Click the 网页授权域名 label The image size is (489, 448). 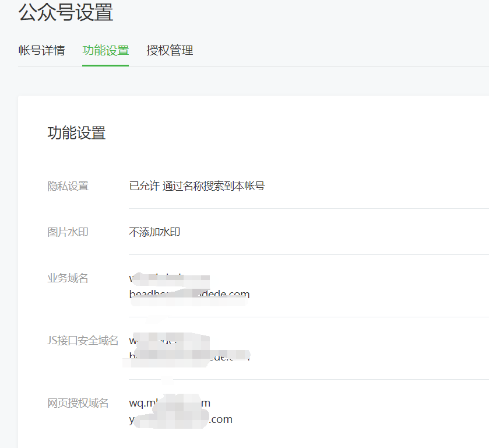78,403
